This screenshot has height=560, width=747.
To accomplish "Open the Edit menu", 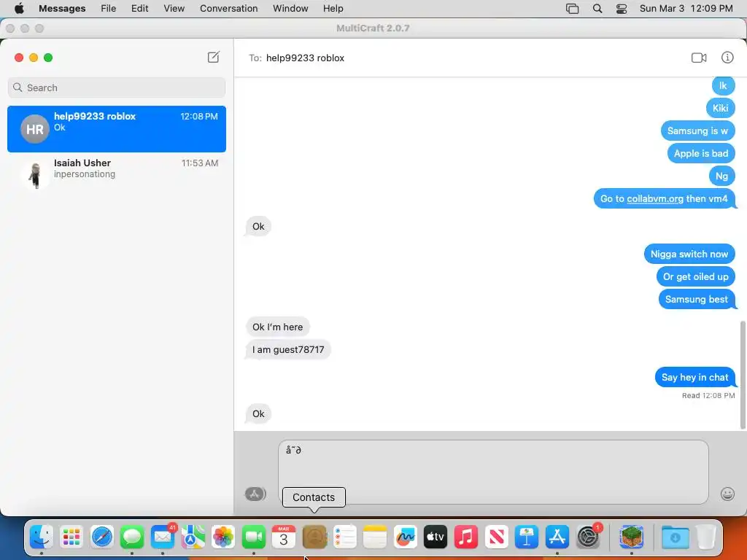I will click(139, 8).
